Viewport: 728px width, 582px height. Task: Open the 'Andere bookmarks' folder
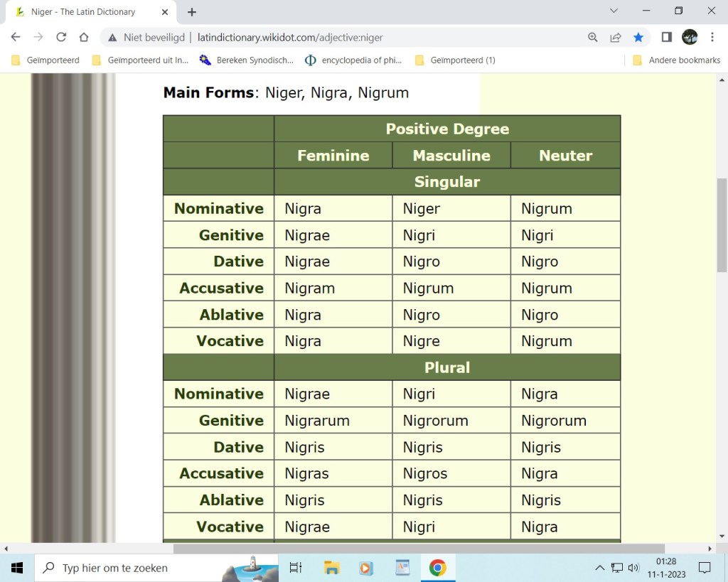pos(677,60)
